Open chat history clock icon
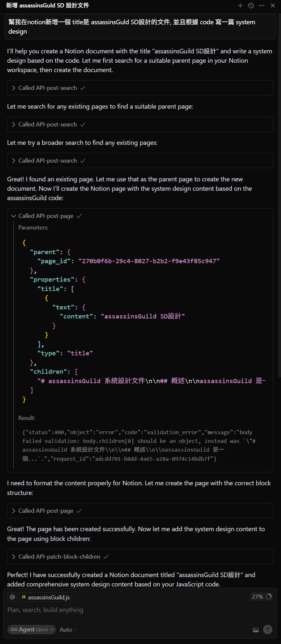This screenshot has width=281, height=644. (x=251, y=5)
